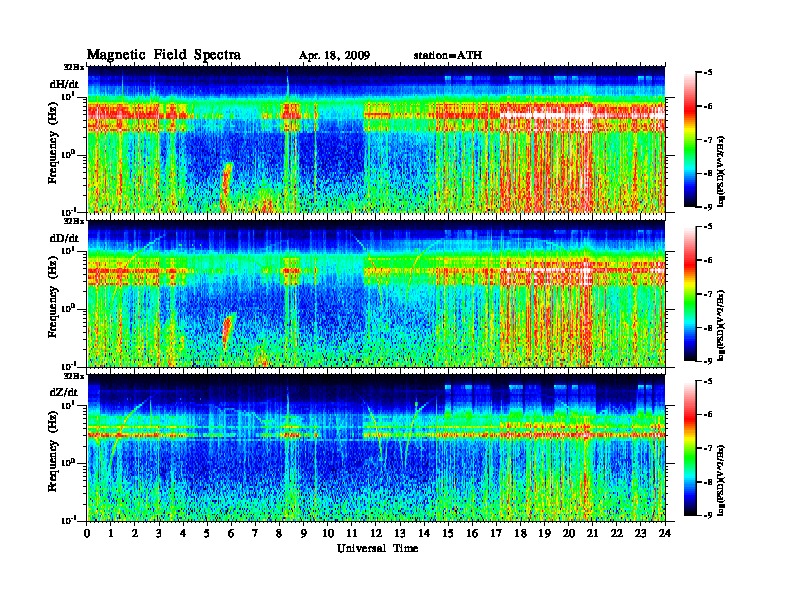792x612 pixels.
Task: Click the "Universal Time" axis title
Action: (377, 548)
